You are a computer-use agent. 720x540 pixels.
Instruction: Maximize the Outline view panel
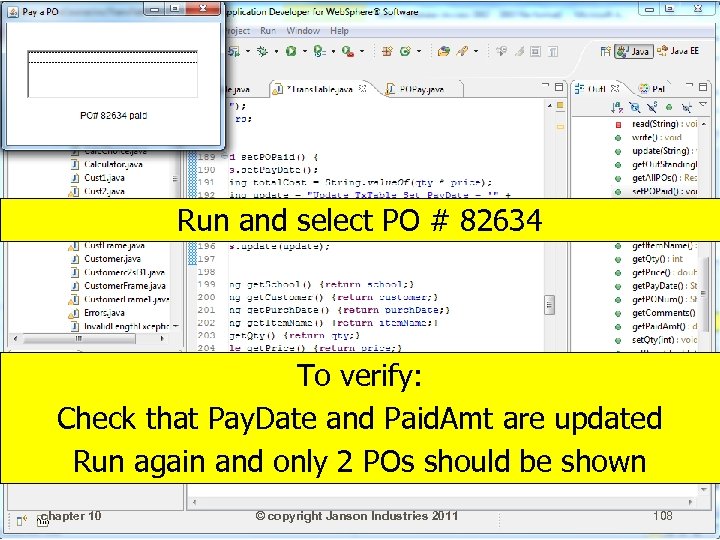tap(703, 87)
